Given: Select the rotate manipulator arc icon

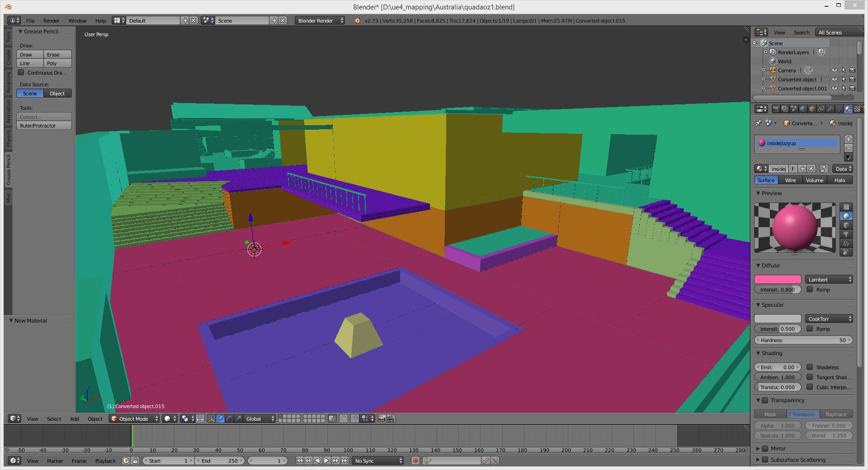Looking at the screenshot, I should coord(229,418).
